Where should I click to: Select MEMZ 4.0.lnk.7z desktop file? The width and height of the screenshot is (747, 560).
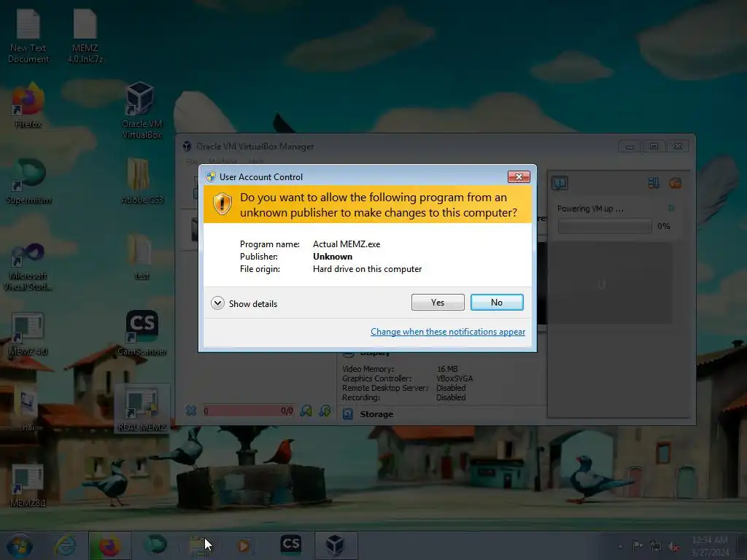tap(85, 36)
